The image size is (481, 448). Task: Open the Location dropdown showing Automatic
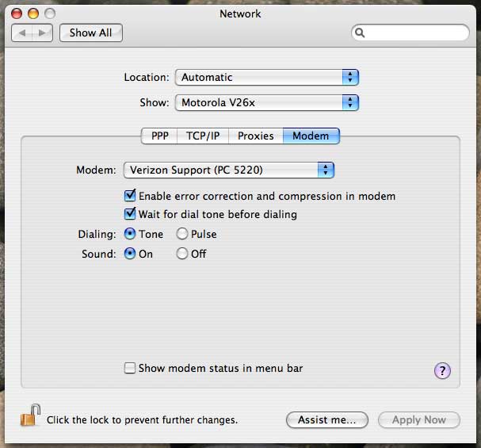point(266,78)
